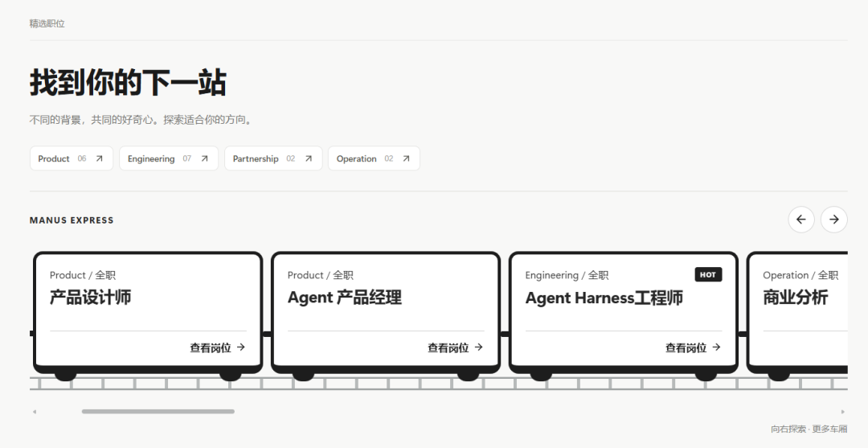Click the HOT badge on Engineering card
868x448 pixels.
[x=709, y=274]
